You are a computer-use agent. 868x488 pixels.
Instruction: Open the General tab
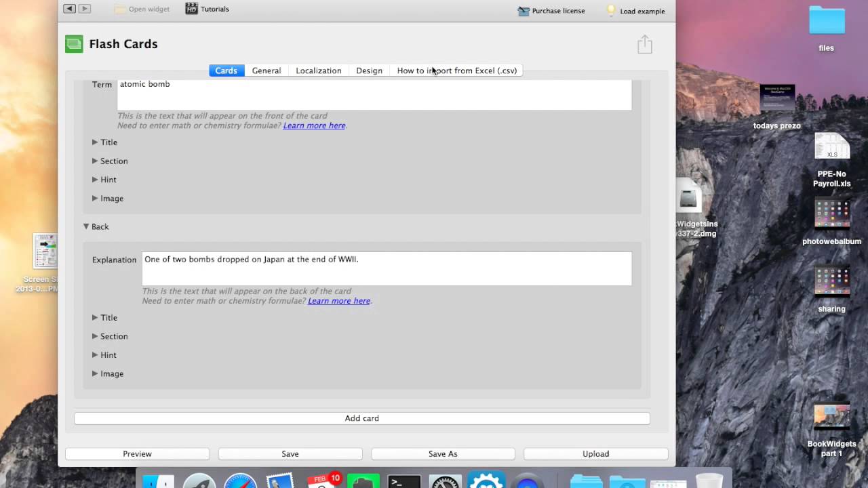(x=267, y=70)
